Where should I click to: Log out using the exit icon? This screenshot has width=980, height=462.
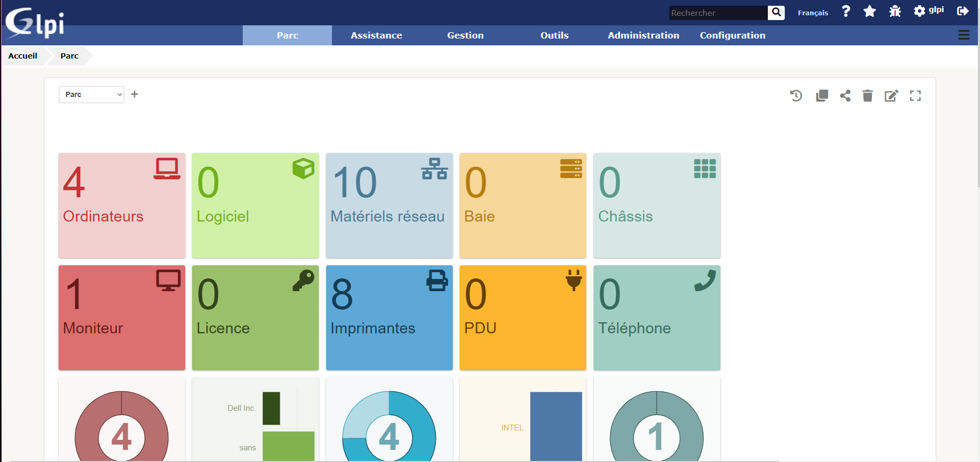tap(963, 11)
